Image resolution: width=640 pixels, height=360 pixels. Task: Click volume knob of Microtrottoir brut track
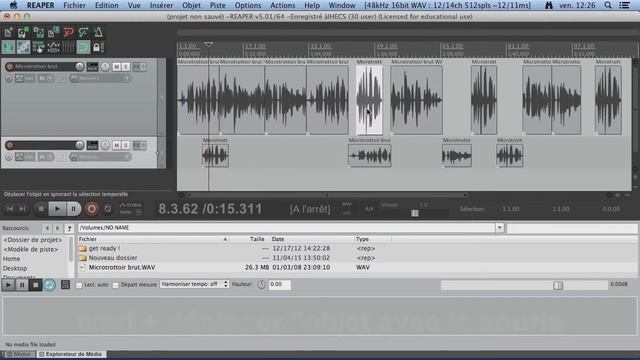click(80, 67)
